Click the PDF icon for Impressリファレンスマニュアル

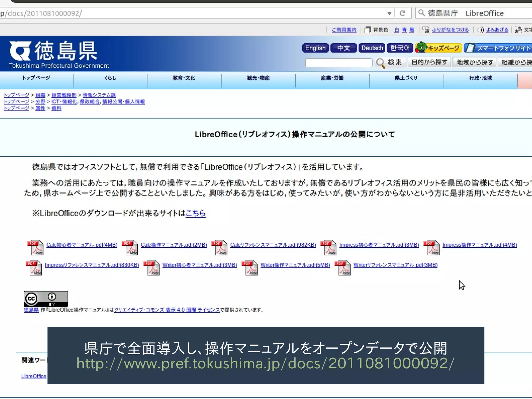(34, 267)
